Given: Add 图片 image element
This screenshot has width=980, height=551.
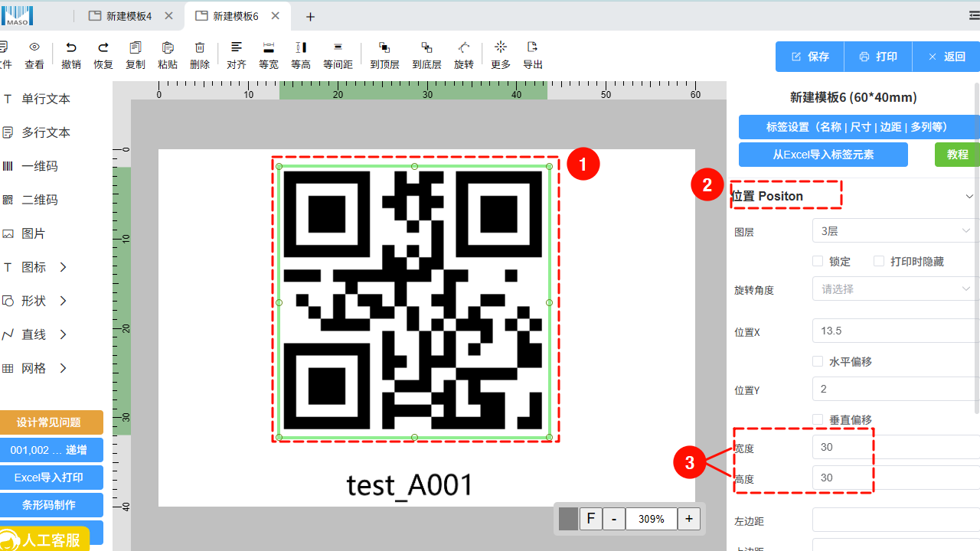Looking at the screenshot, I should point(34,233).
